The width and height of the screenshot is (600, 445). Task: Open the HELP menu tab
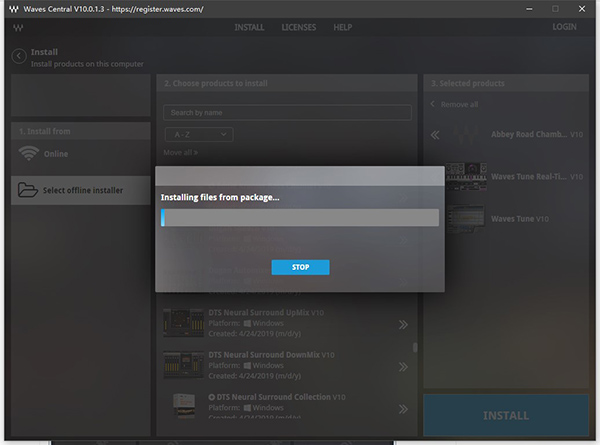click(342, 28)
